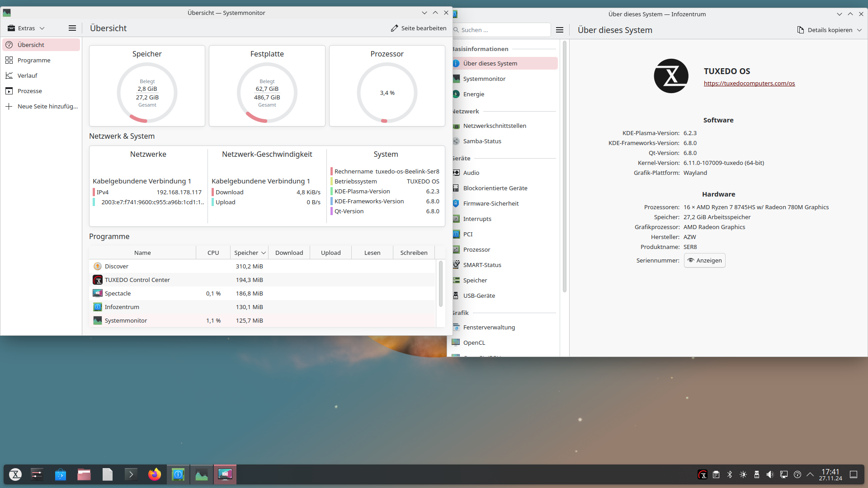Open Speicher module in Infozentrum sidebar

(504, 280)
